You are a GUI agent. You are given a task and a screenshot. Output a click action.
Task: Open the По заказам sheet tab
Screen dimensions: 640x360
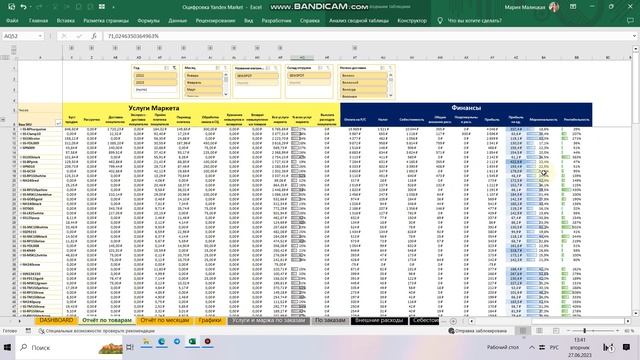(330, 320)
